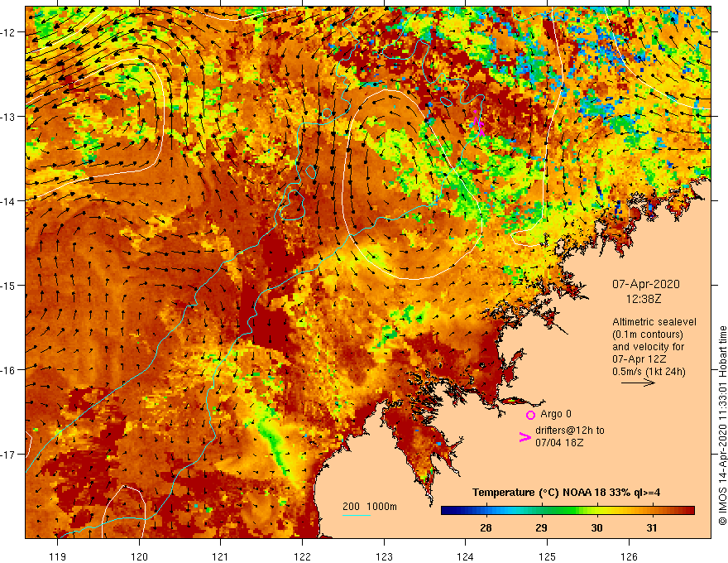Click the color bar tick label 31
Viewport: 728px width, 563px height.
pos(653,528)
